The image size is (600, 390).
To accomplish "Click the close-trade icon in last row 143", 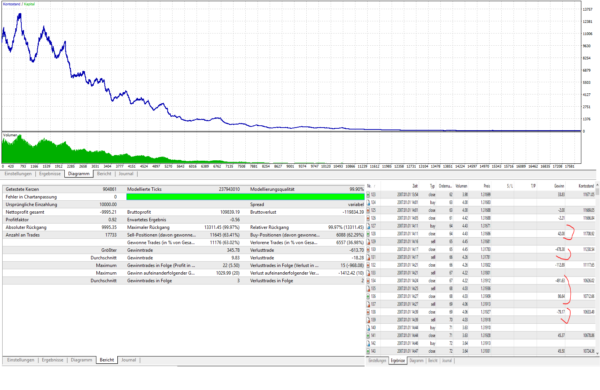I will [x=368, y=351].
